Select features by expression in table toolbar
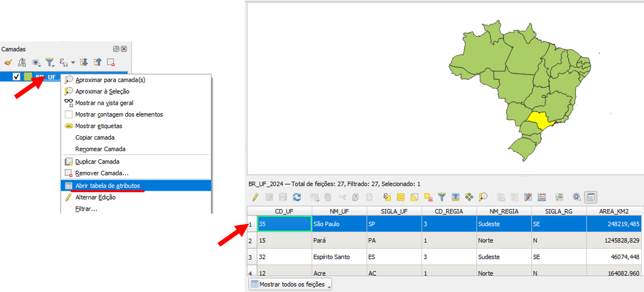This screenshot has width=644, height=292. pyautogui.click(x=387, y=197)
